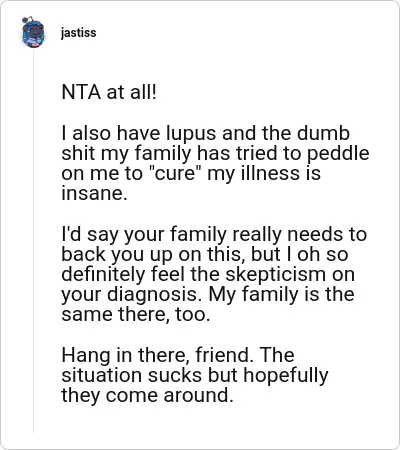Click the word "skepticism" in the comment
This screenshot has height=450, width=400.
pyautogui.click(x=276, y=275)
